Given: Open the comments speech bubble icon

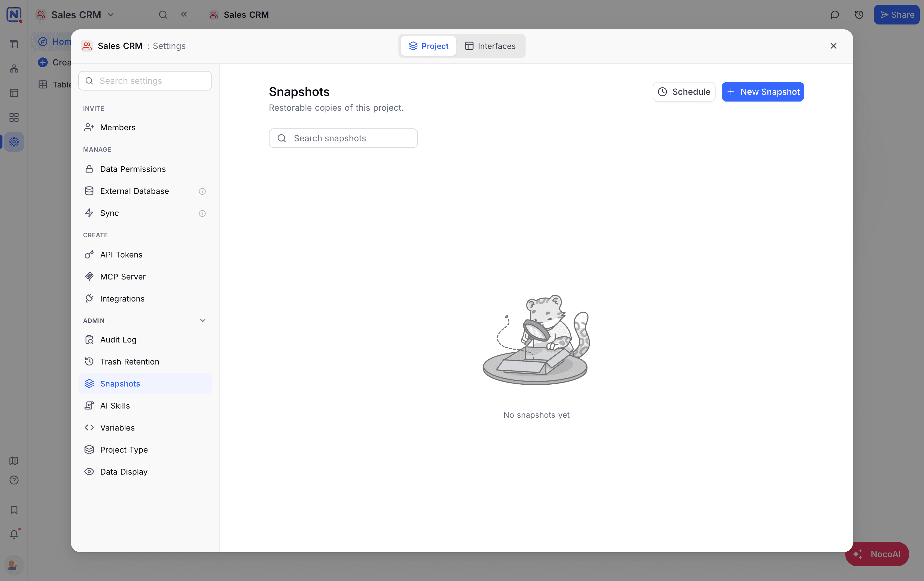Looking at the screenshot, I should [834, 15].
